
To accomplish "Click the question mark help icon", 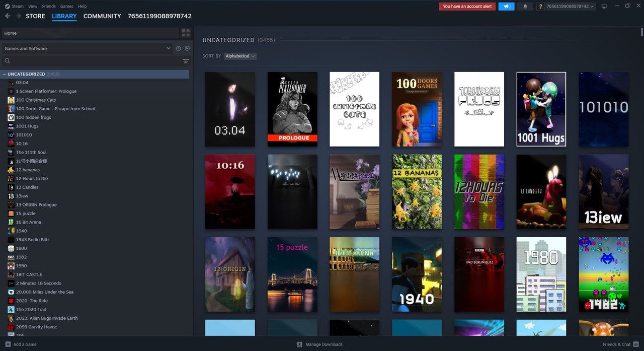I will pyautogui.click(x=540, y=7).
